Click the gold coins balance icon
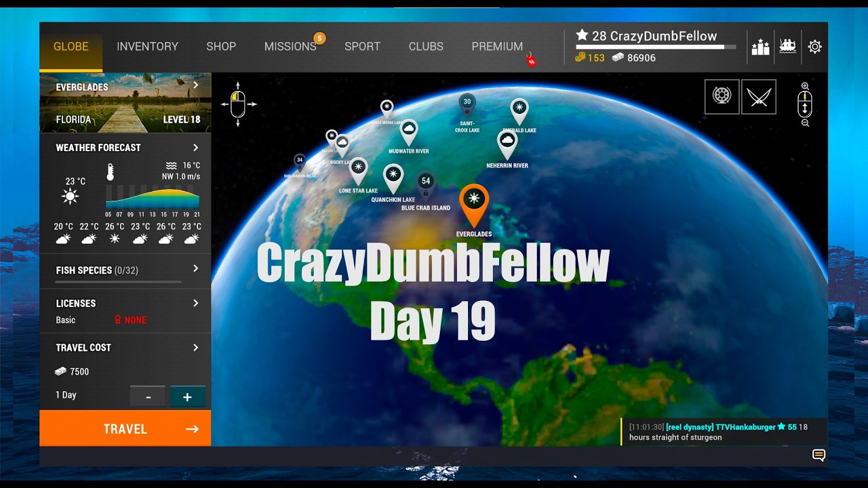 pyautogui.click(x=580, y=58)
